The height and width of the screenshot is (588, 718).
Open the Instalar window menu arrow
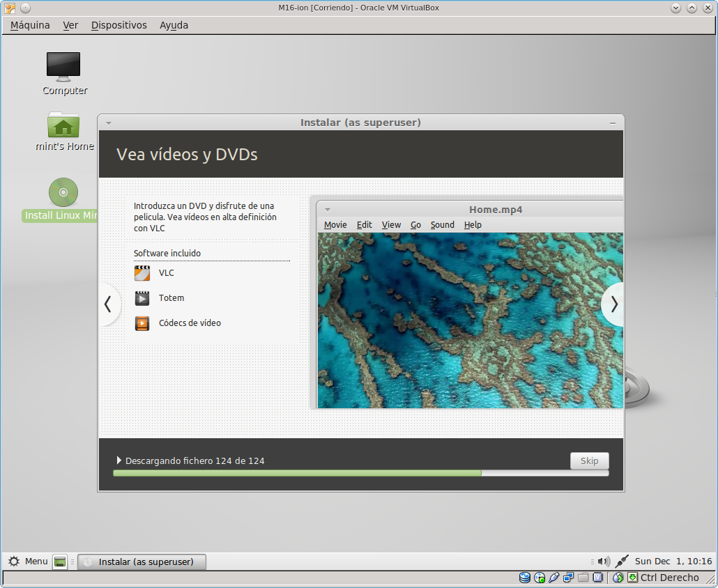tap(109, 123)
